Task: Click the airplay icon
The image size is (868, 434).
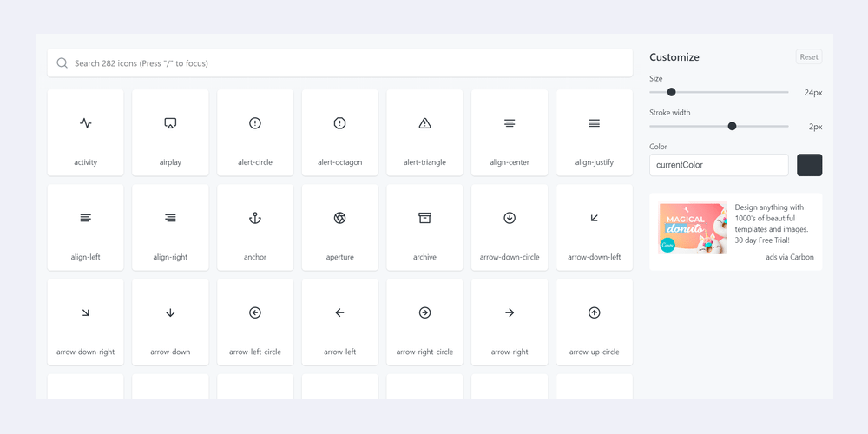Action: [170, 132]
